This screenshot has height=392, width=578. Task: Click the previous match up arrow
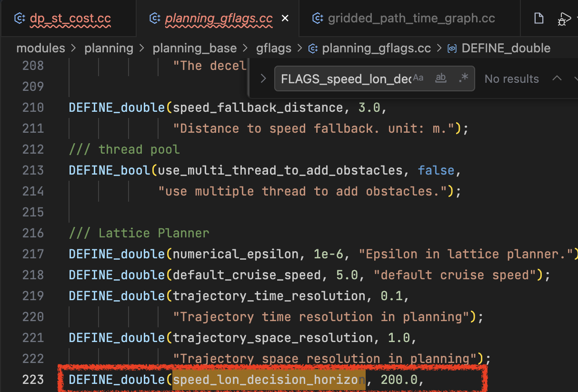[x=557, y=78]
